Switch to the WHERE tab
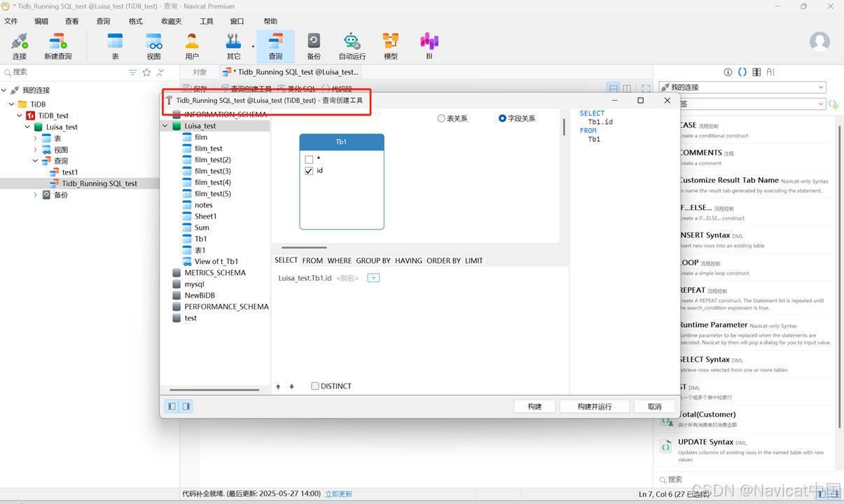Viewport: 844px width, 504px height. [x=340, y=260]
